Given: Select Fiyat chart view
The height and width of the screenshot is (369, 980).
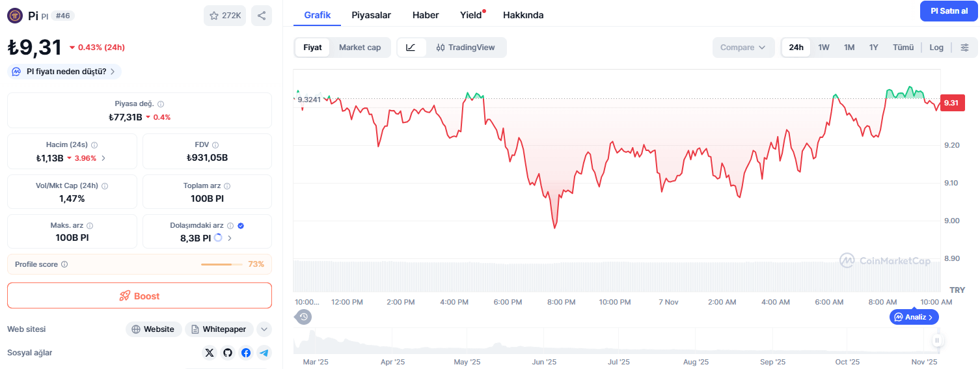Looking at the screenshot, I should pyautogui.click(x=312, y=48).
